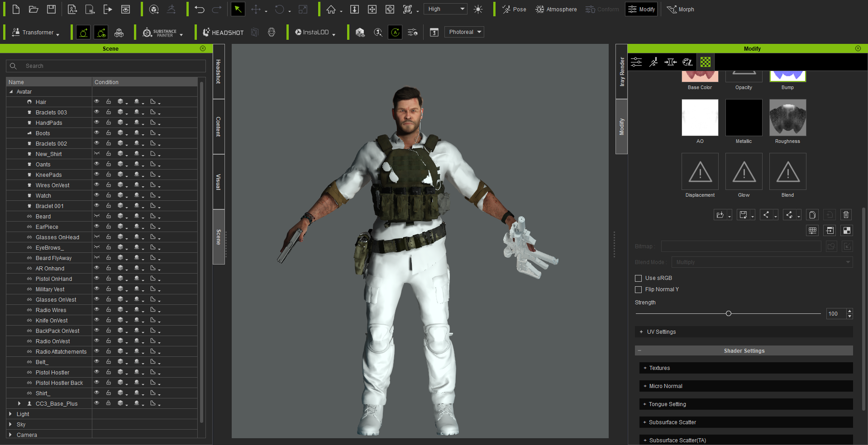Close the Modify panel
Image resolution: width=868 pixels, height=445 pixels.
(858, 48)
